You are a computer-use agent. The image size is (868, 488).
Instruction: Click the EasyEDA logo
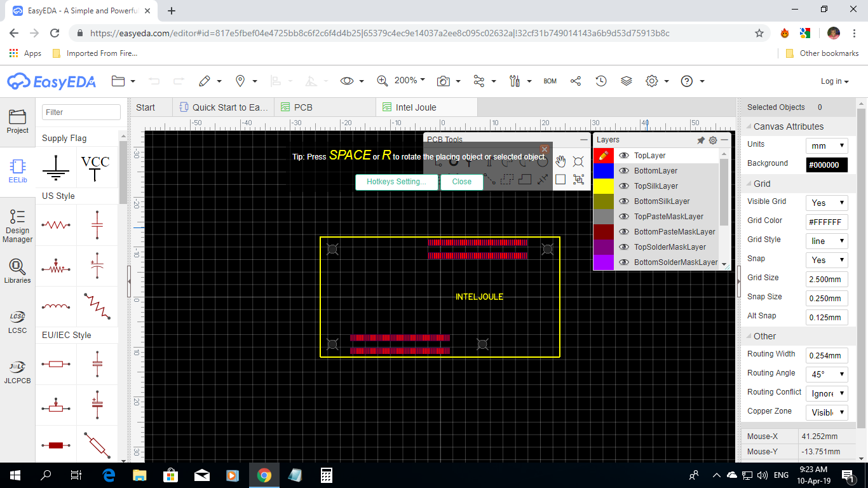(51, 81)
